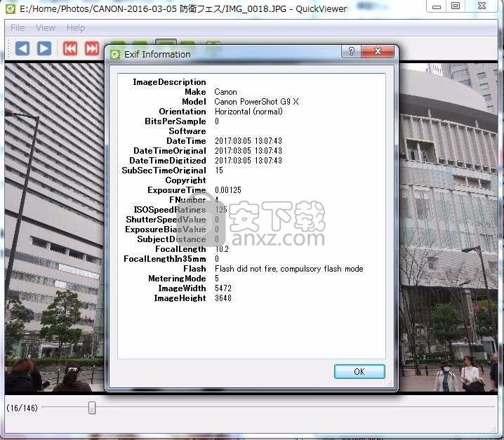Click the ExposureTime value 0.00125
504x440 pixels.
[x=228, y=190]
